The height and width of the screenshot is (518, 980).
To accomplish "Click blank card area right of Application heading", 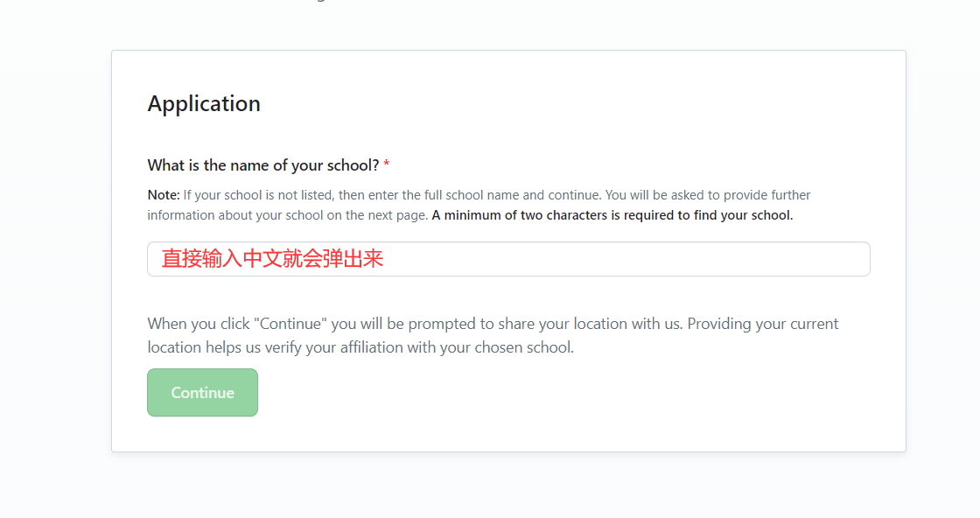I will 563,103.
